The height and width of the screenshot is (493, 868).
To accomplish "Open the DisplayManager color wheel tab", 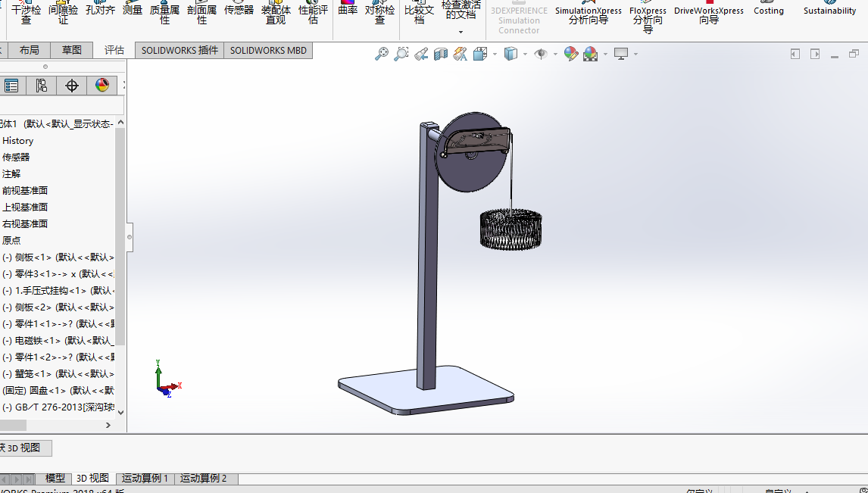I will tap(101, 86).
